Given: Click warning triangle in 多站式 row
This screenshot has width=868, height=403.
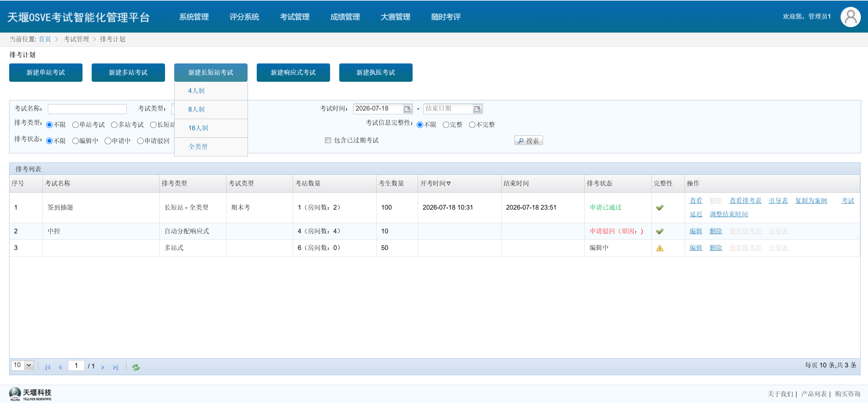Looking at the screenshot, I should coord(659,248).
